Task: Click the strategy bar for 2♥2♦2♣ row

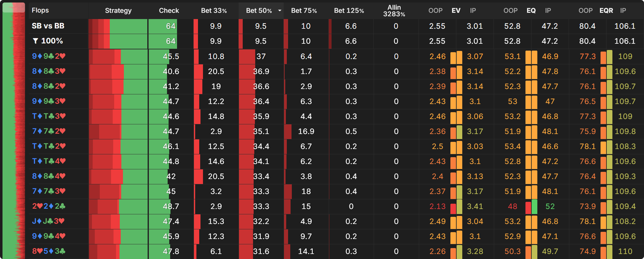Action: point(118,207)
